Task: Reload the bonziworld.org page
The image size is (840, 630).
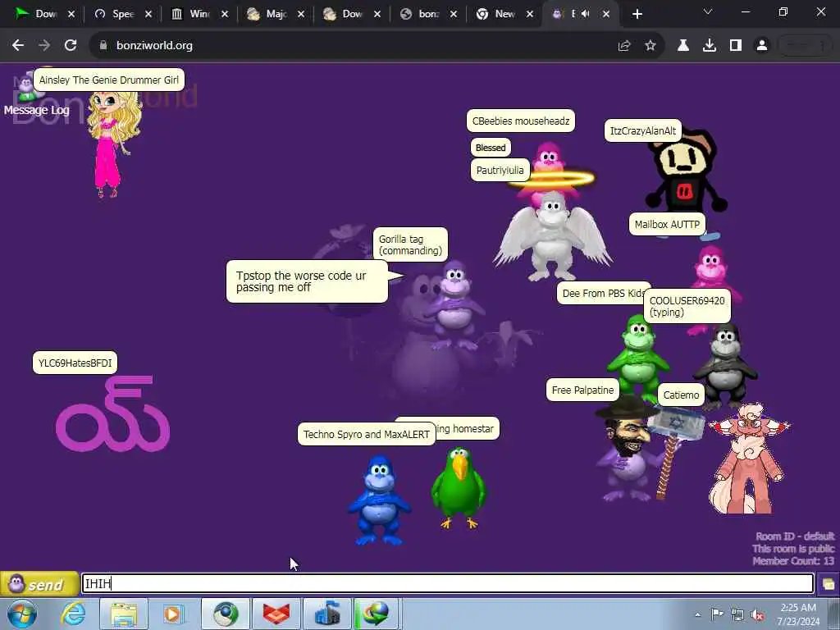Action: click(x=71, y=46)
